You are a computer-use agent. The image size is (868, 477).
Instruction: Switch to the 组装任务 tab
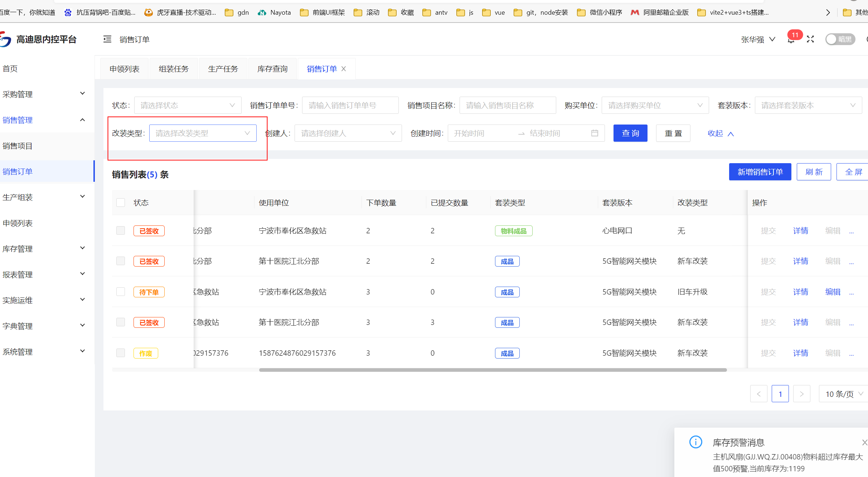click(x=174, y=69)
